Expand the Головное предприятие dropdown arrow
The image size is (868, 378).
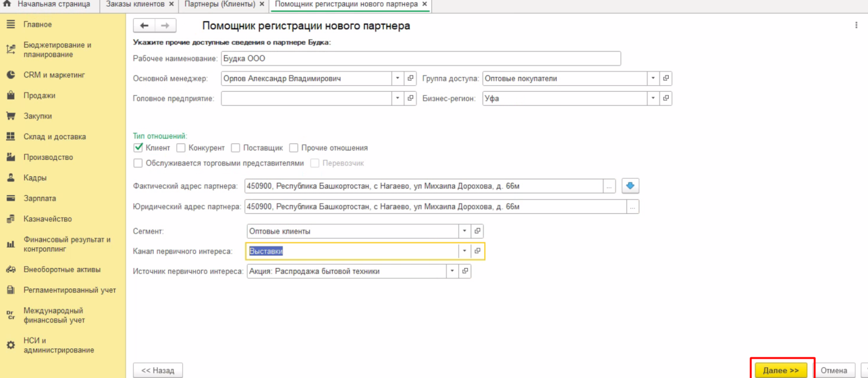click(398, 98)
